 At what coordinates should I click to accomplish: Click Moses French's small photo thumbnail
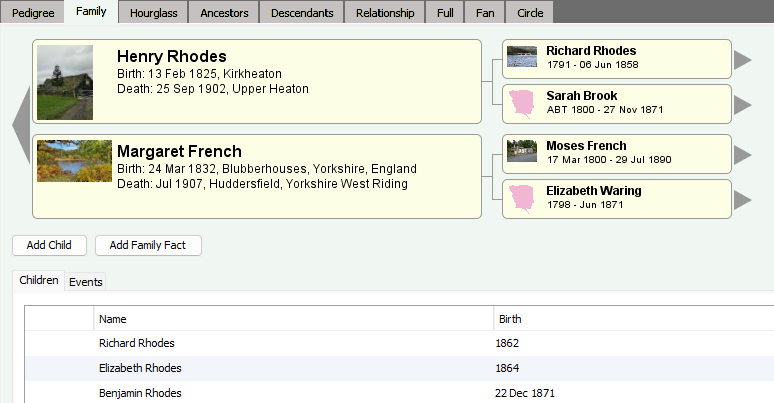[x=522, y=153]
